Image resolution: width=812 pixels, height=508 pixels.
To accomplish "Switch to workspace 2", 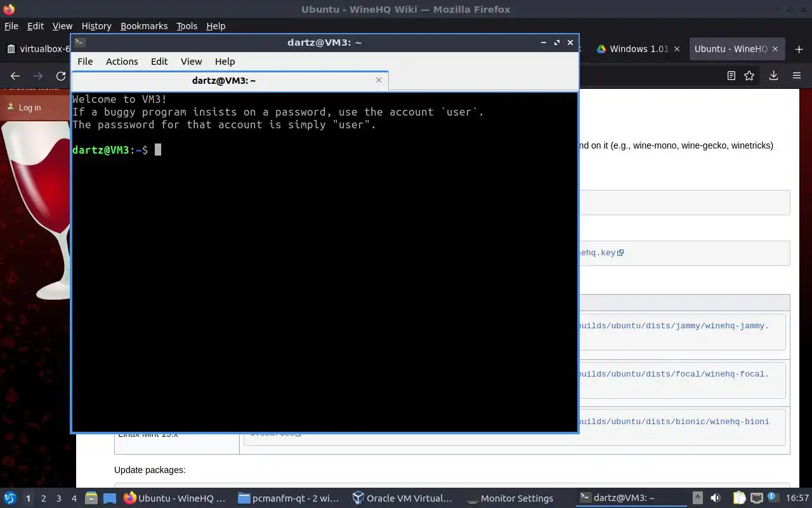I will coord(43,498).
